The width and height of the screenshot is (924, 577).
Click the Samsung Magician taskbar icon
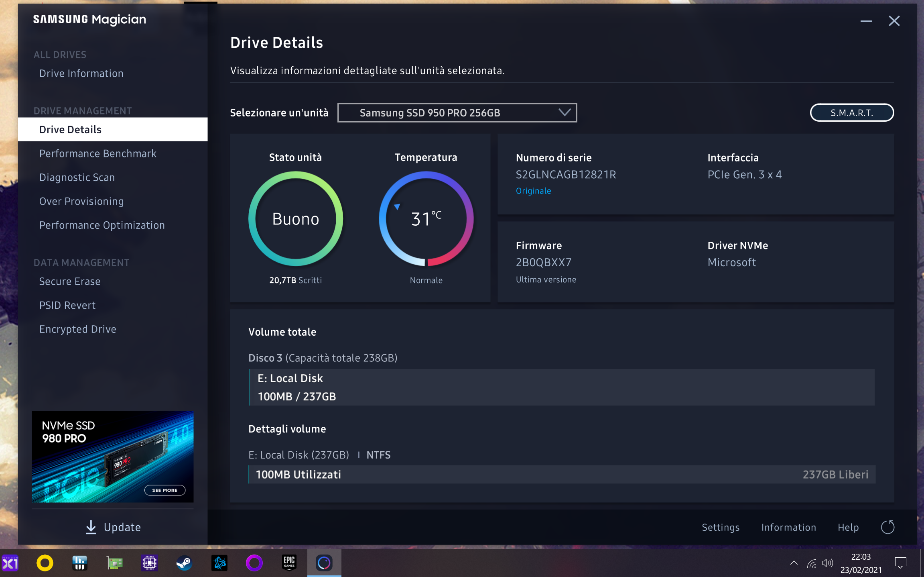pyautogui.click(x=324, y=563)
